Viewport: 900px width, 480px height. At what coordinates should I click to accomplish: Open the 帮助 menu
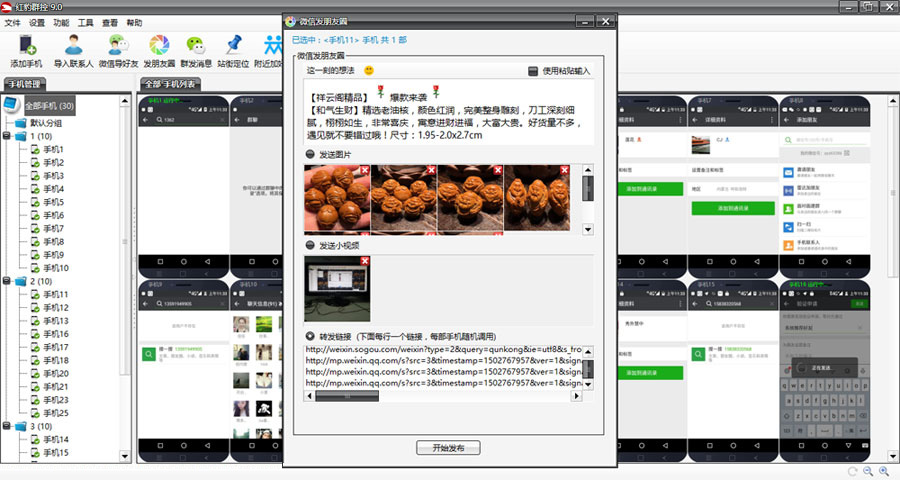point(134,23)
